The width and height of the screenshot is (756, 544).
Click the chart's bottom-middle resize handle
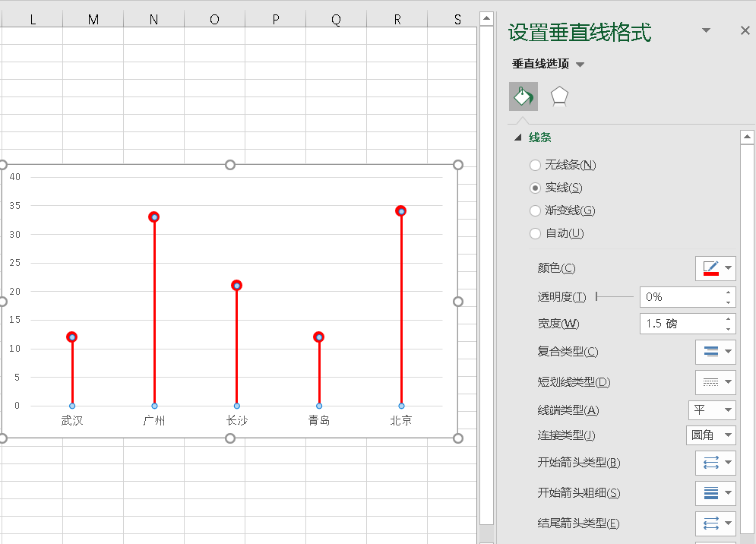click(230, 438)
